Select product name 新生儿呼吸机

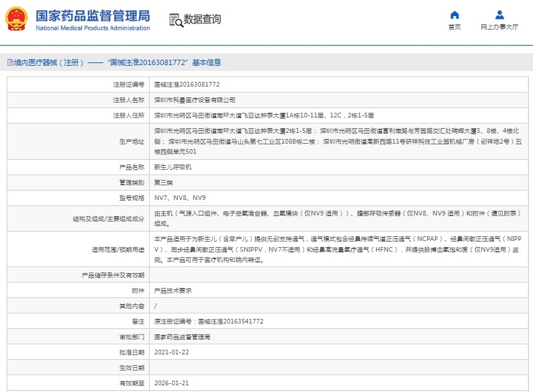coord(173,167)
